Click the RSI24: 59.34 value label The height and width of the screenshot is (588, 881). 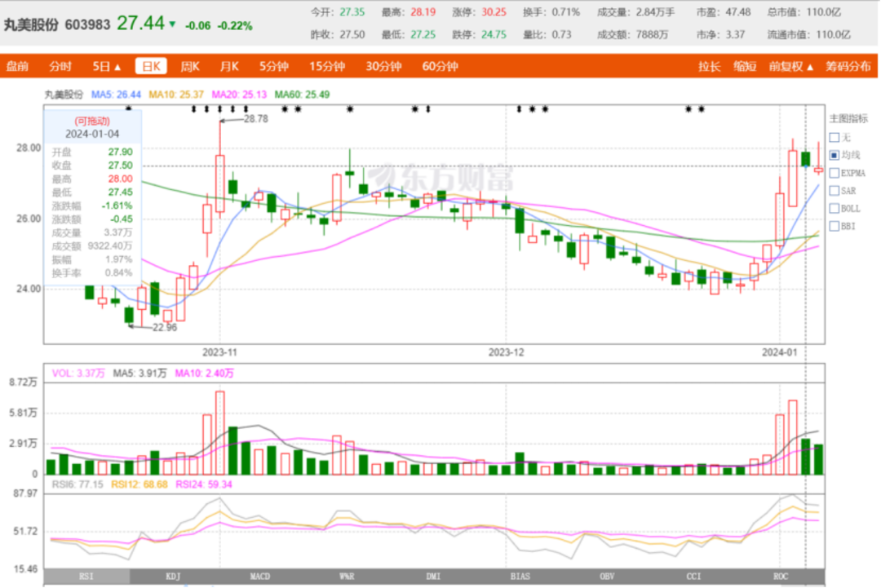[x=204, y=484]
